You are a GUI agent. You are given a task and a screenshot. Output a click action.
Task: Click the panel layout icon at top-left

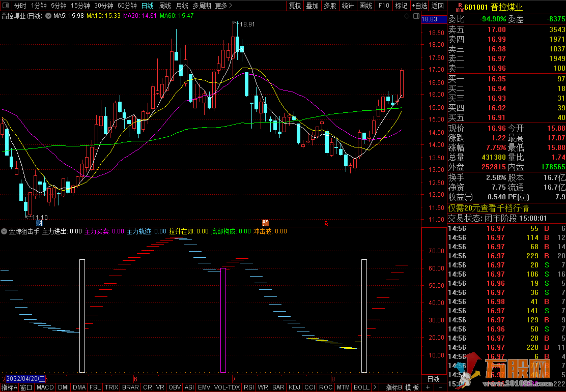(6, 6)
